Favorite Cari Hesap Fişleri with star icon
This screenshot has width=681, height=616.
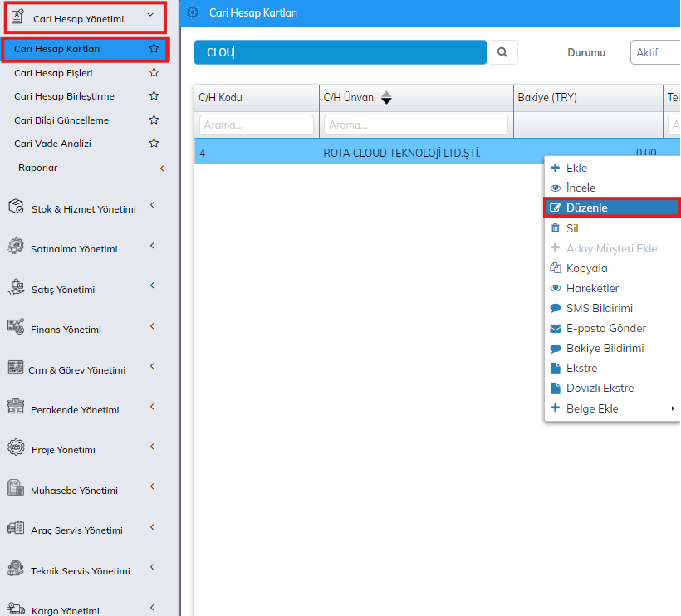tap(154, 73)
